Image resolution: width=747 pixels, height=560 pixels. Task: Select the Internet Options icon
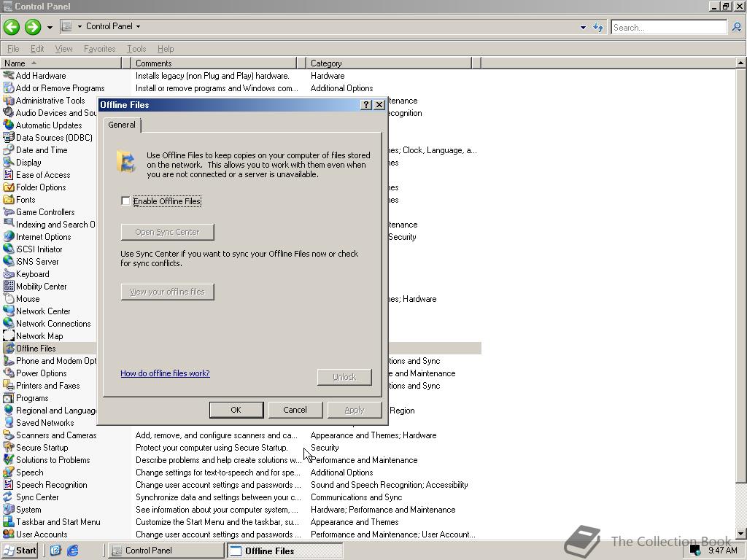click(x=9, y=236)
